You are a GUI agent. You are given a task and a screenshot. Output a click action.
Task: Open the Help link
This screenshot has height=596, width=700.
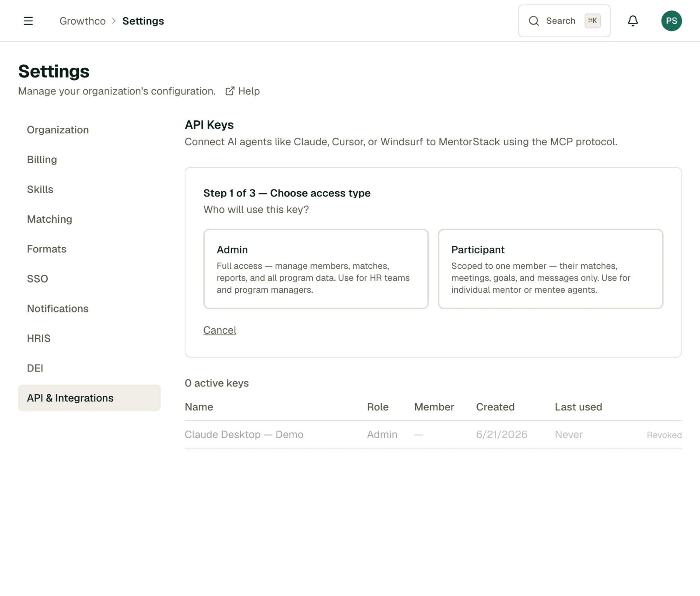click(242, 91)
